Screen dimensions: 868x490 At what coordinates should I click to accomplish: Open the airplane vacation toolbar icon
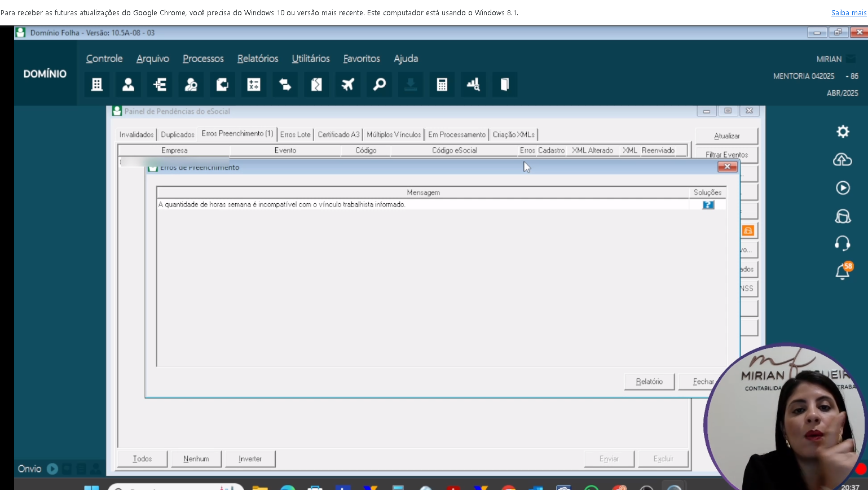point(348,85)
